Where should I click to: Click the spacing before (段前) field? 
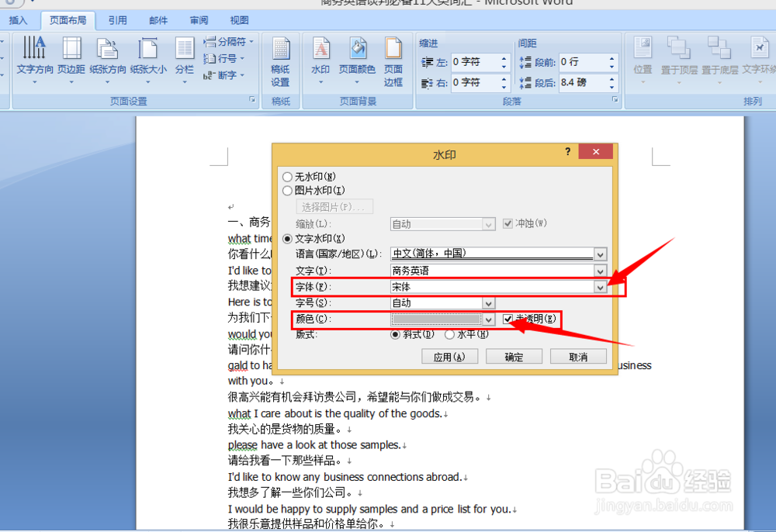point(583,62)
